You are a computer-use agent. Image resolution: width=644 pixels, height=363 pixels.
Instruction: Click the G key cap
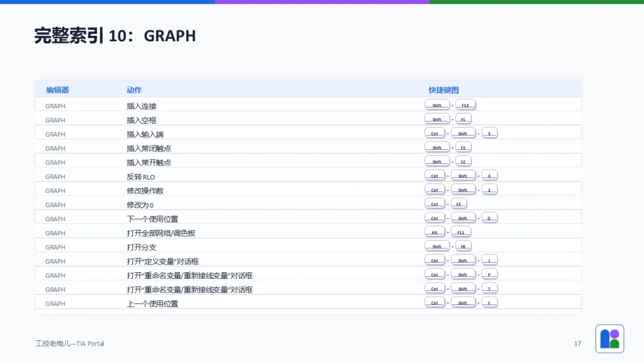(489, 218)
